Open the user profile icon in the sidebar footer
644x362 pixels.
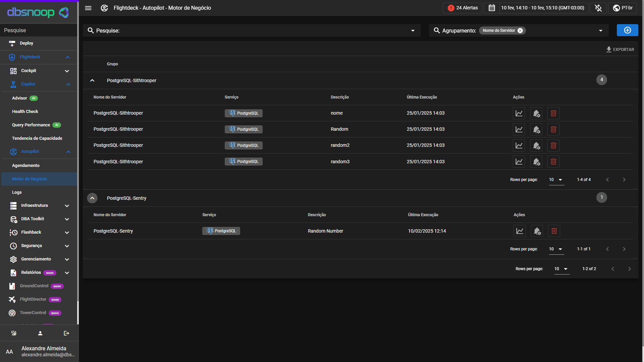pos(40,333)
